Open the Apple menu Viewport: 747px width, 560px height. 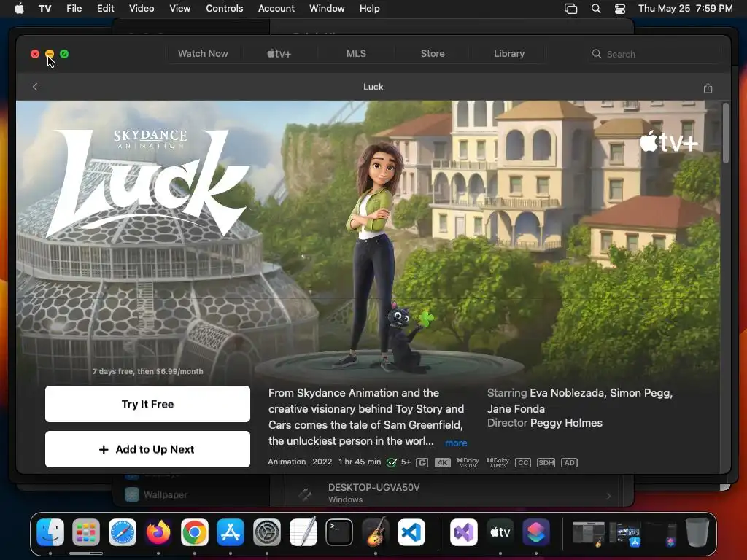pyautogui.click(x=19, y=9)
